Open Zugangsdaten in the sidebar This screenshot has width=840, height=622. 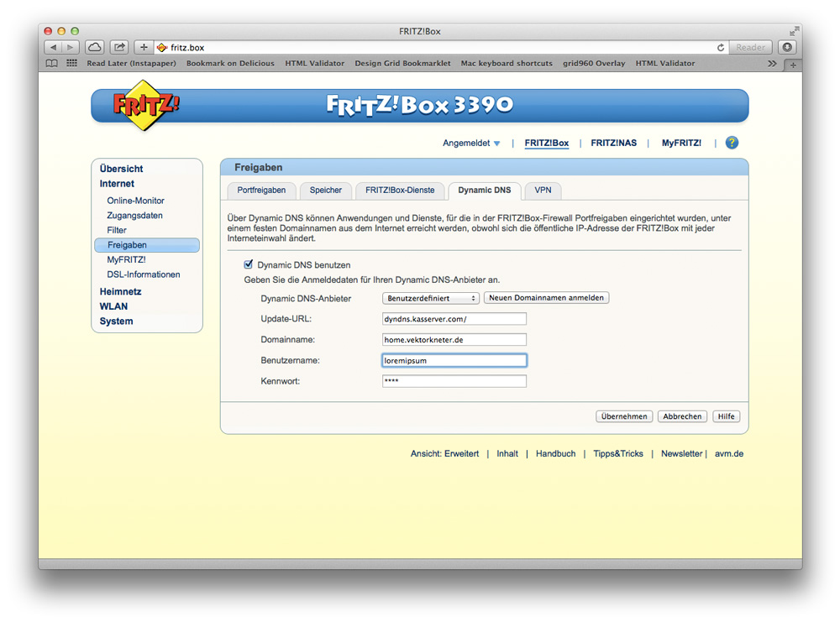coord(134,215)
